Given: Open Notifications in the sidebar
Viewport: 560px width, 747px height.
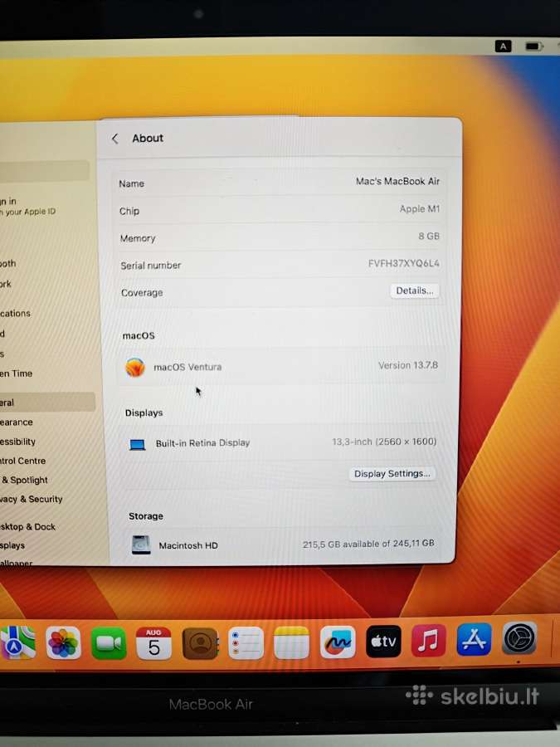Looking at the screenshot, I should click(15, 313).
